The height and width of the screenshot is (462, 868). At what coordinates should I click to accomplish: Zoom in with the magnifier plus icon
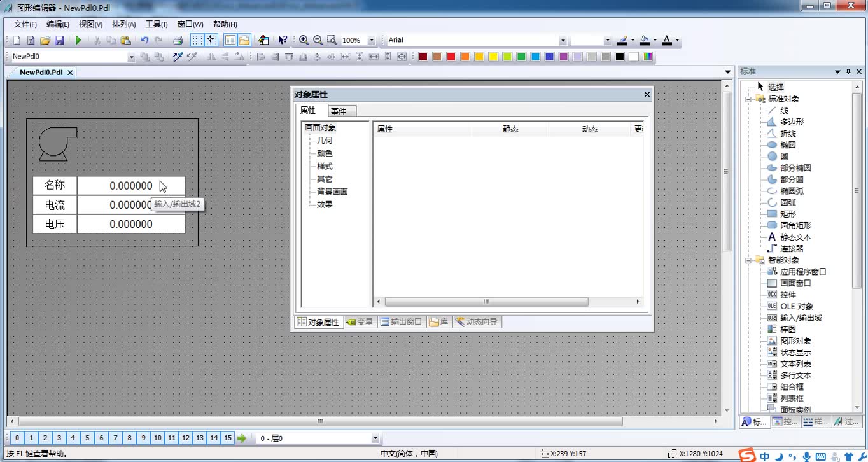304,40
